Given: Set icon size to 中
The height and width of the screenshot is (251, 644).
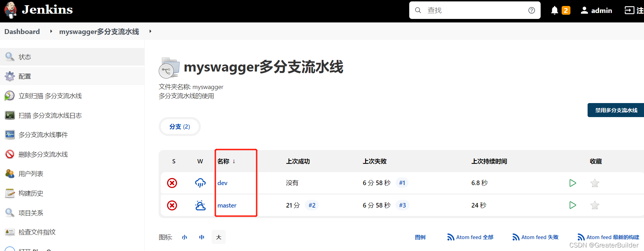Looking at the screenshot, I should (x=201, y=237).
